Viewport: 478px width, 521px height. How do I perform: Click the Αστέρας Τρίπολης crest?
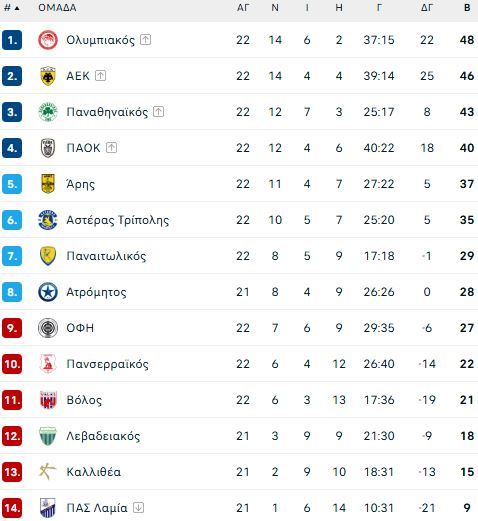[48, 220]
